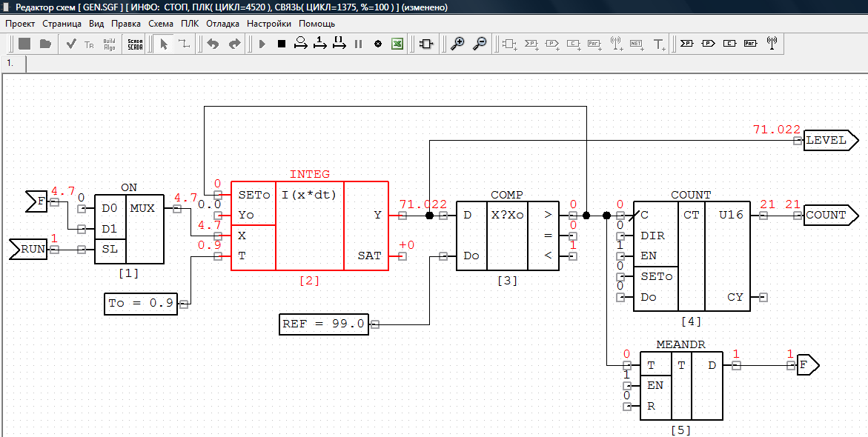This screenshot has width=868, height=437.
Task: Select the COUNT counter block
Action: coord(692,256)
